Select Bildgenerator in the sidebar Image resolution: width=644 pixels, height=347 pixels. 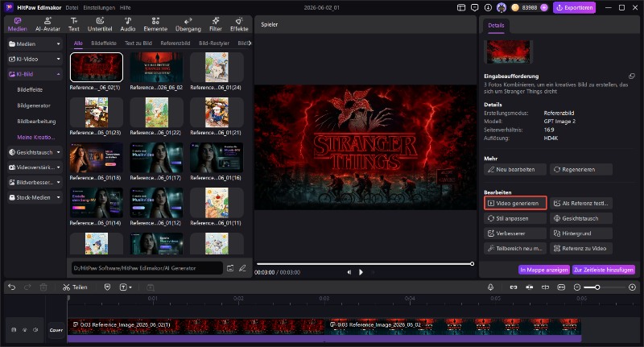click(34, 105)
